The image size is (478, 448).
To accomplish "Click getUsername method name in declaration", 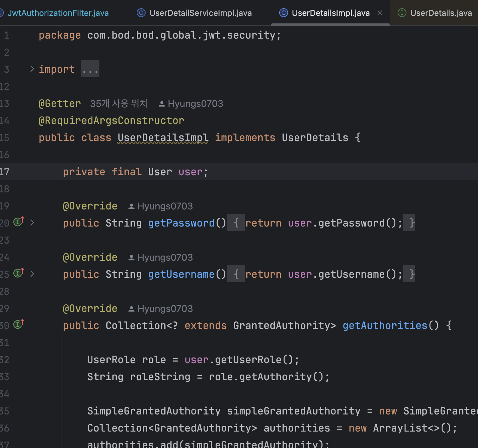I will [181, 274].
